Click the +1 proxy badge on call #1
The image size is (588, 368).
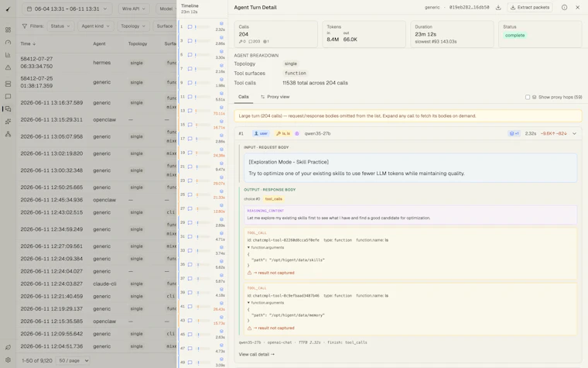coord(514,133)
